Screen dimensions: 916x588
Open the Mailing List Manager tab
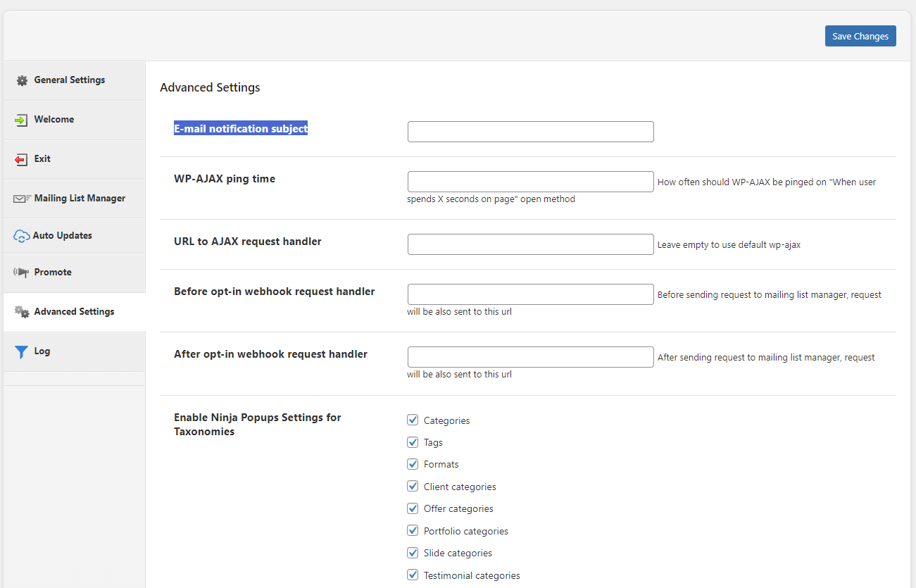click(x=80, y=199)
